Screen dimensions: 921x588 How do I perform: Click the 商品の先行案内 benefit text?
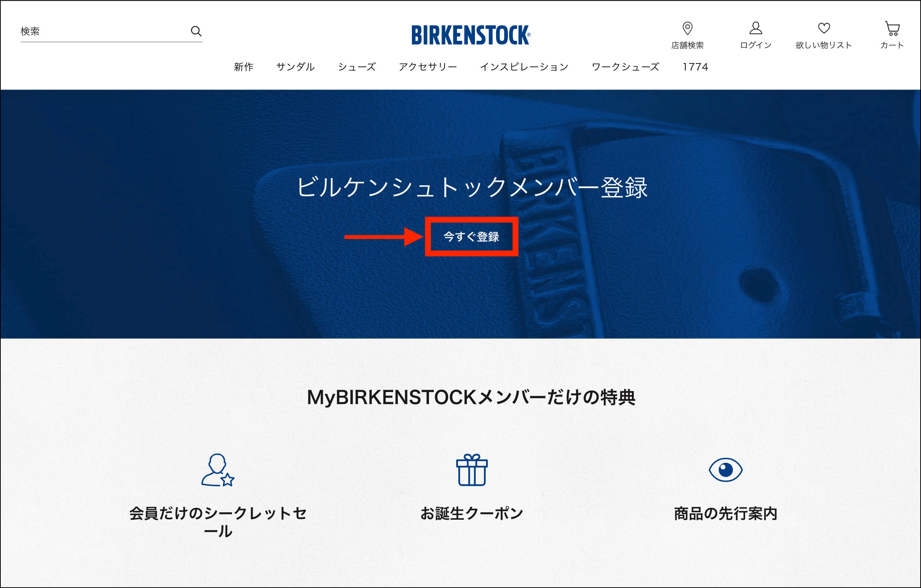[x=725, y=513]
